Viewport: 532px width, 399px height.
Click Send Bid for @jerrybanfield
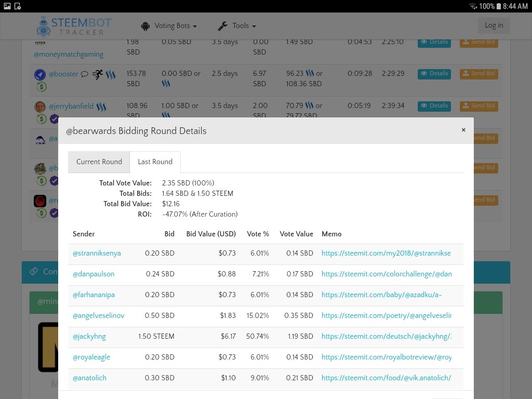click(x=478, y=106)
